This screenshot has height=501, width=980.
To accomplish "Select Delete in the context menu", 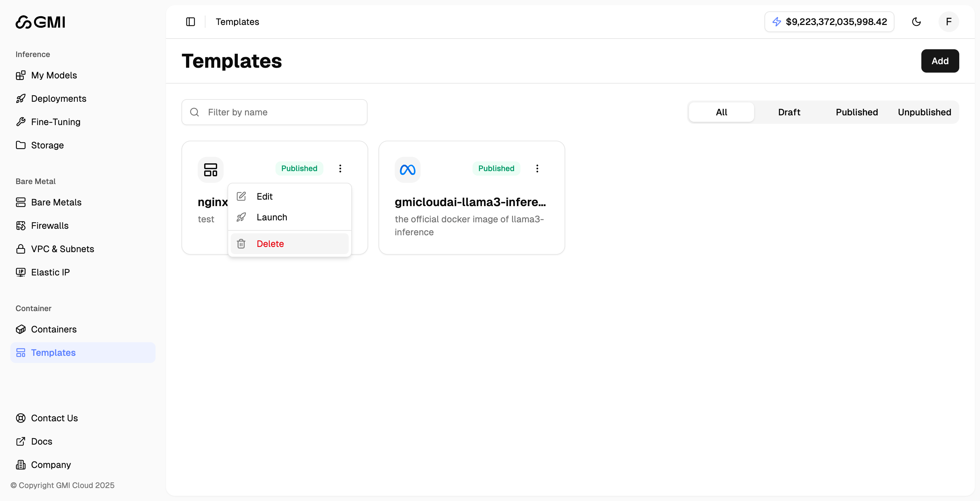I will point(270,243).
